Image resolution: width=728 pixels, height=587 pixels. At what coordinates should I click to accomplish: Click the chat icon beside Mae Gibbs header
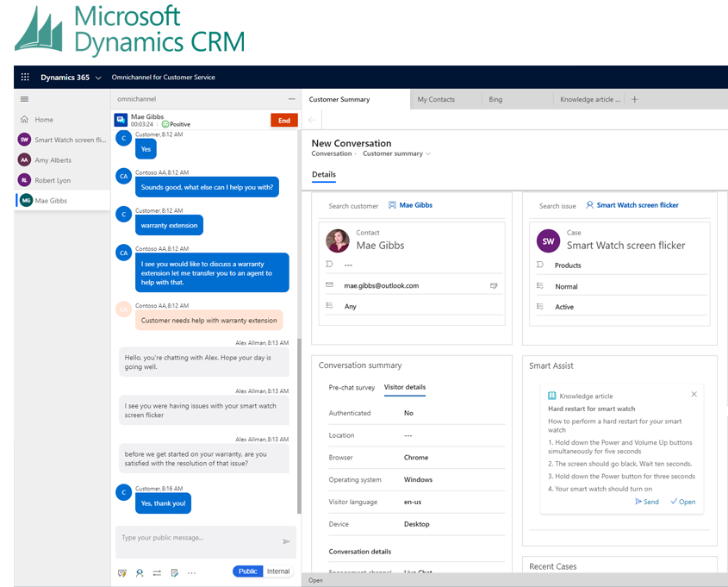[121, 121]
